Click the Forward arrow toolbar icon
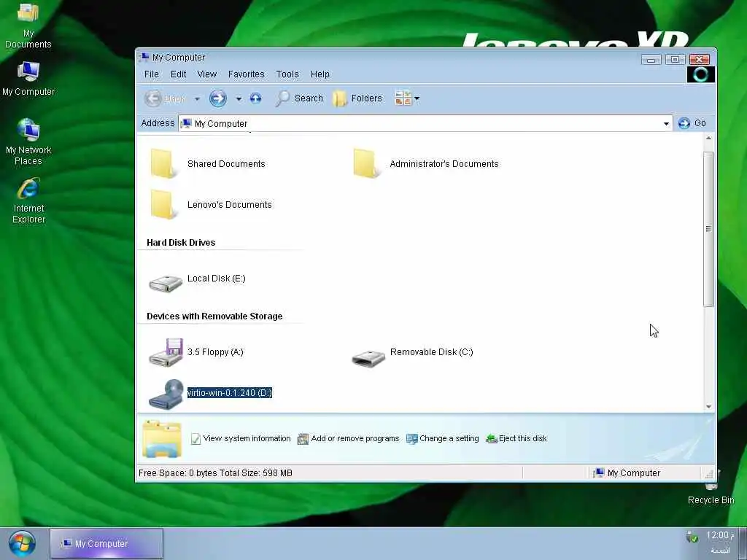This screenshot has width=747, height=560. click(217, 98)
